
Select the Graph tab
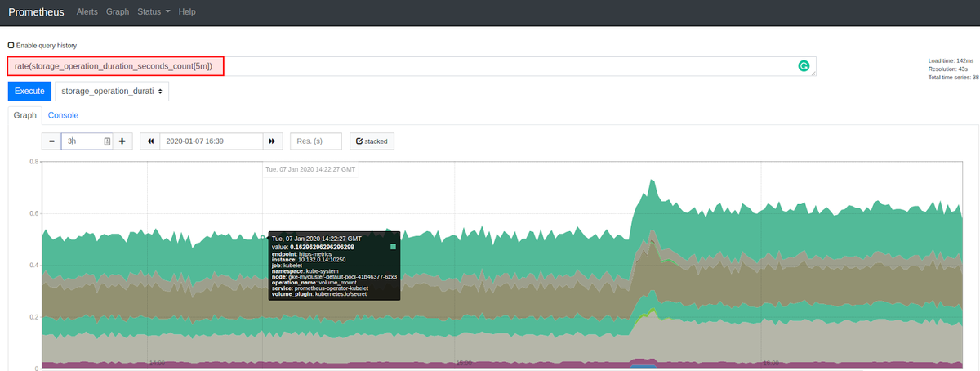pos(25,115)
